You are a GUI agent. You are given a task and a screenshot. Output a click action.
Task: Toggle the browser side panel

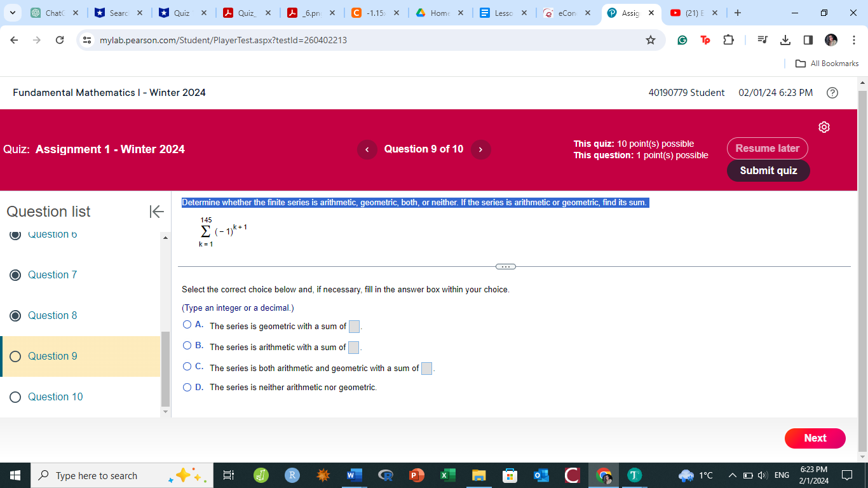[x=808, y=40]
